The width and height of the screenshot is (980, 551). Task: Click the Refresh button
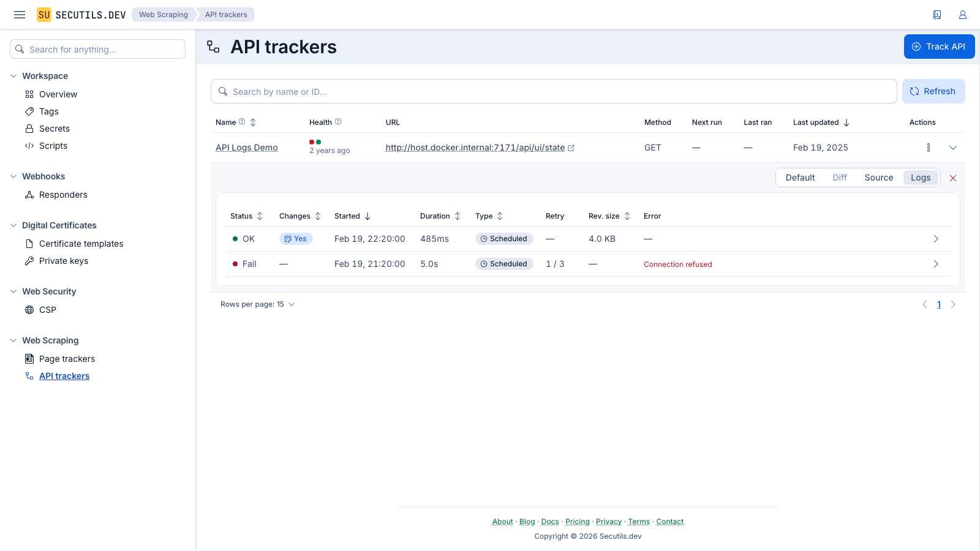[x=933, y=91]
